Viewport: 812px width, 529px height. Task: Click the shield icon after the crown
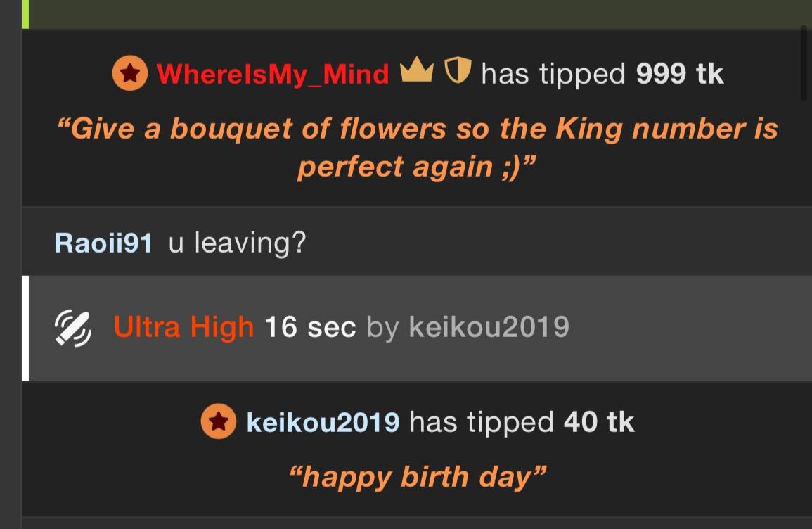click(458, 72)
